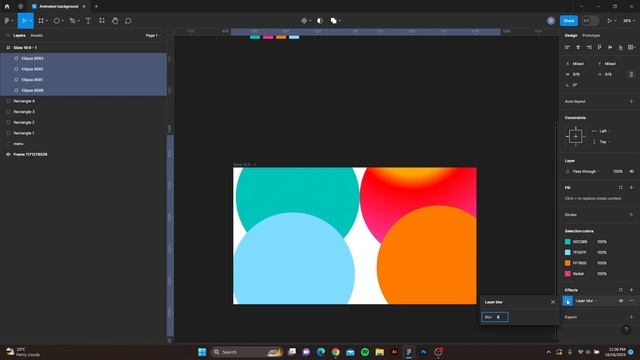Click the light blue selection color swatch

[567, 253]
